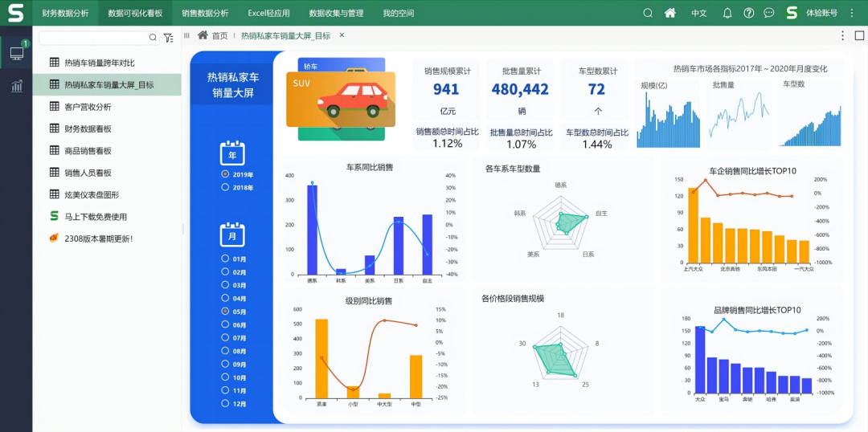The height and width of the screenshot is (432, 868).
Task: Click 480,442 批售量累计 value
Action: pos(520,89)
